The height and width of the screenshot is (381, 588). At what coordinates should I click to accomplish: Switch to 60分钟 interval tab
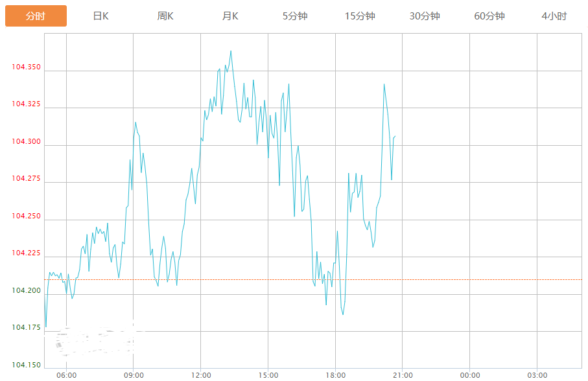point(489,16)
